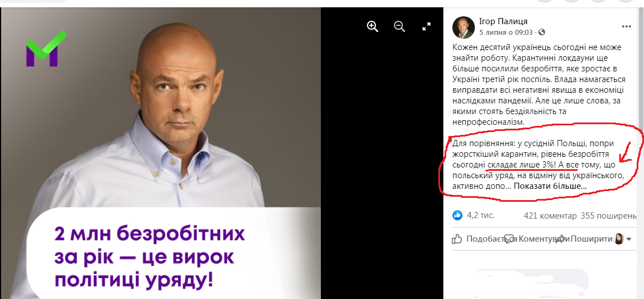Open post options three-dot menu
The image size is (644, 299).
(626, 27)
